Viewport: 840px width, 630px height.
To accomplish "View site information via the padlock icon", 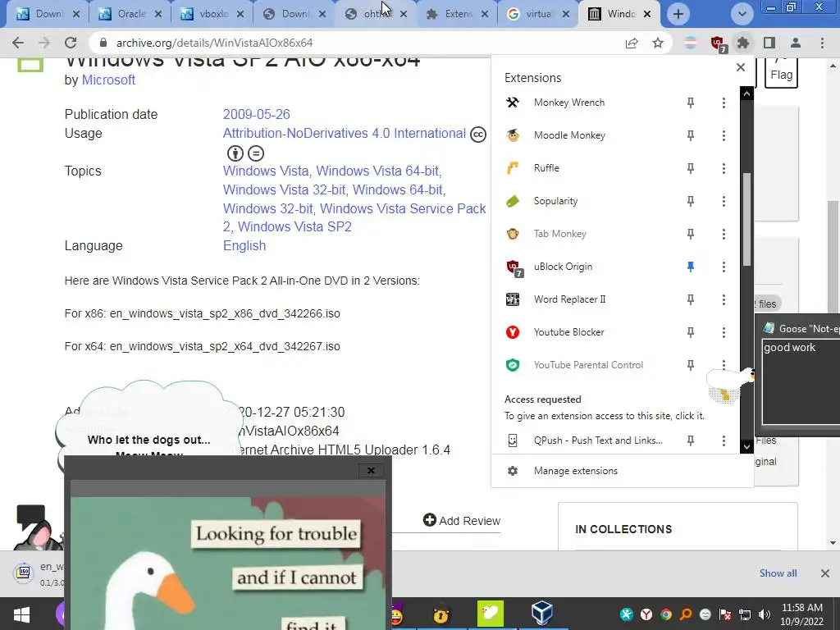I will [x=103, y=43].
